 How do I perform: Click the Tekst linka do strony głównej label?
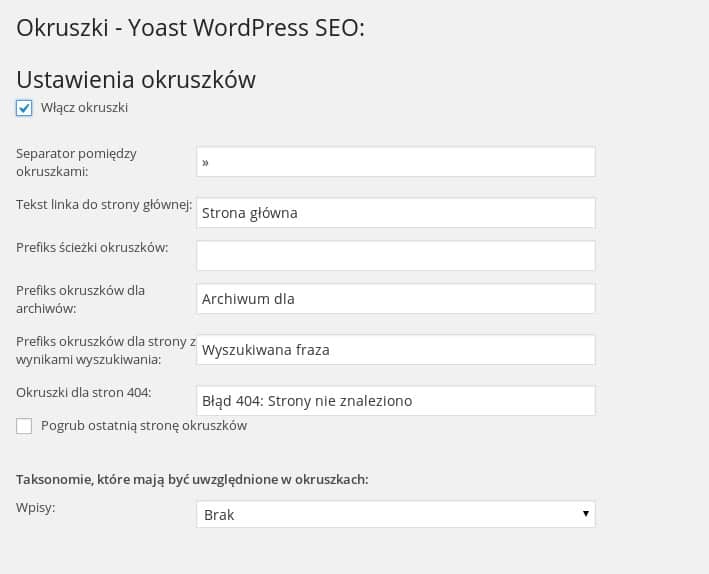(x=104, y=205)
